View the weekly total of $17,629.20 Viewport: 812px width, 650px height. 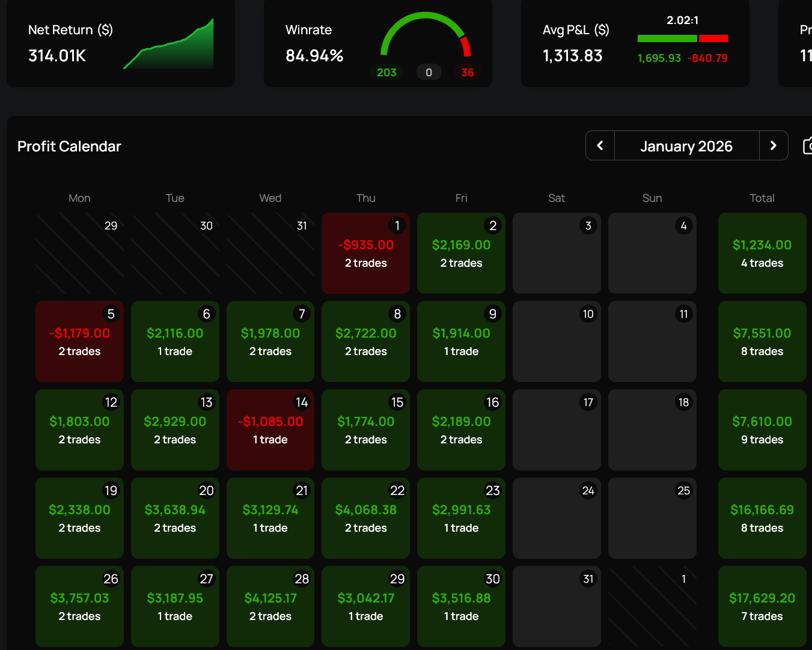(762, 607)
